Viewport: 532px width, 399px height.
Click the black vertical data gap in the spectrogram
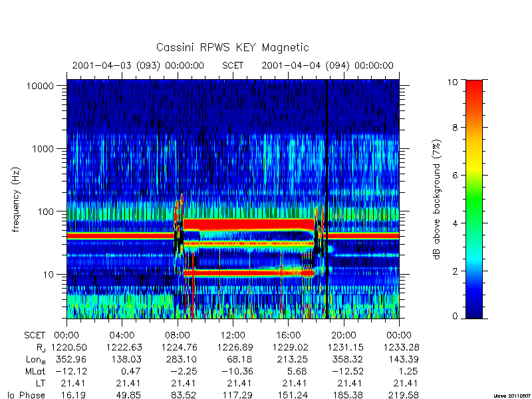pyautogui.click(x=327, y=199)
